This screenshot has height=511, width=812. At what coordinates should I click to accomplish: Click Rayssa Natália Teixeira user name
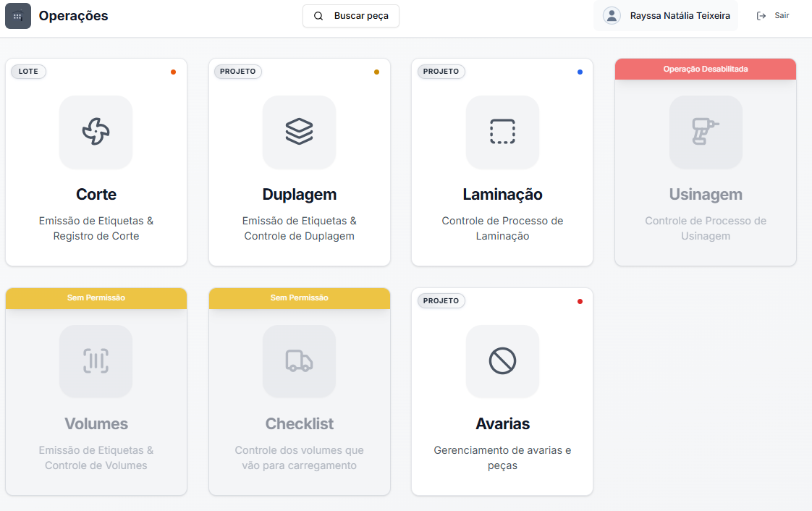(x=680, y=16)
